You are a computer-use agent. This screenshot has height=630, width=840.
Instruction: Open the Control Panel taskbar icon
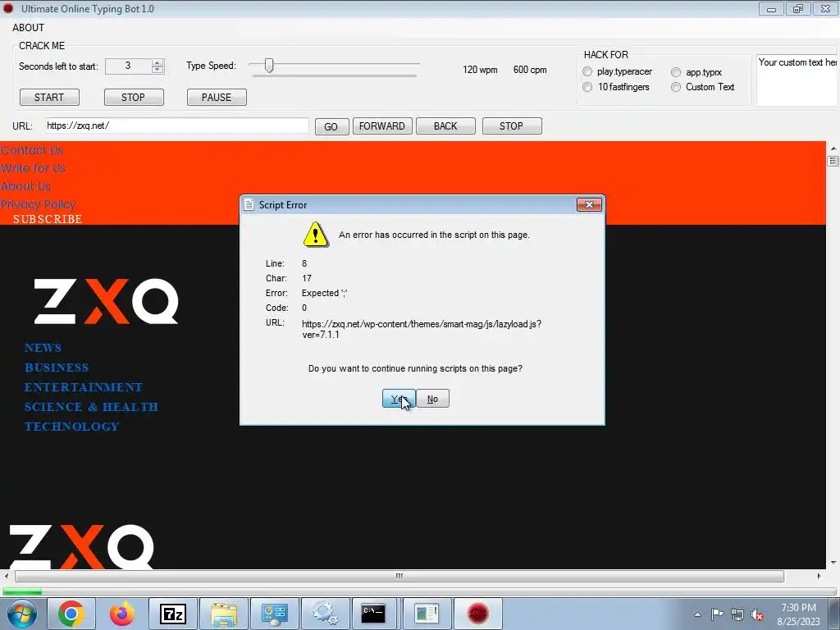pyautogui.click(x=275, y=614)
